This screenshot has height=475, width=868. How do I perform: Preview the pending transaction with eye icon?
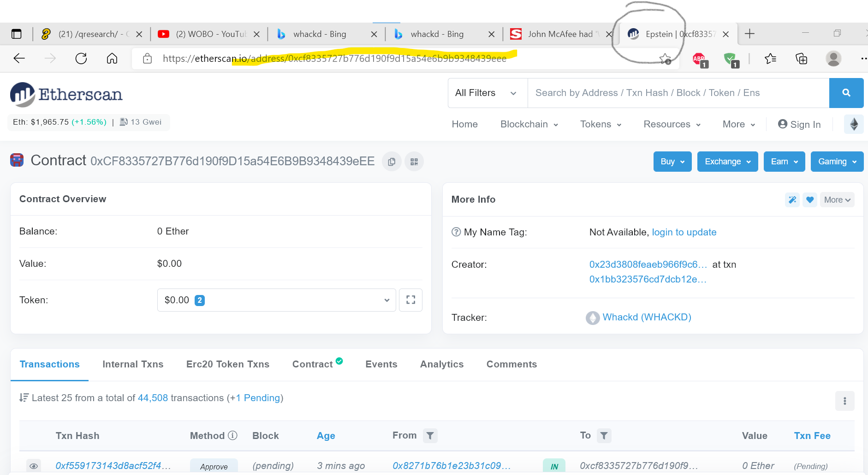click(x=34, y=466)
